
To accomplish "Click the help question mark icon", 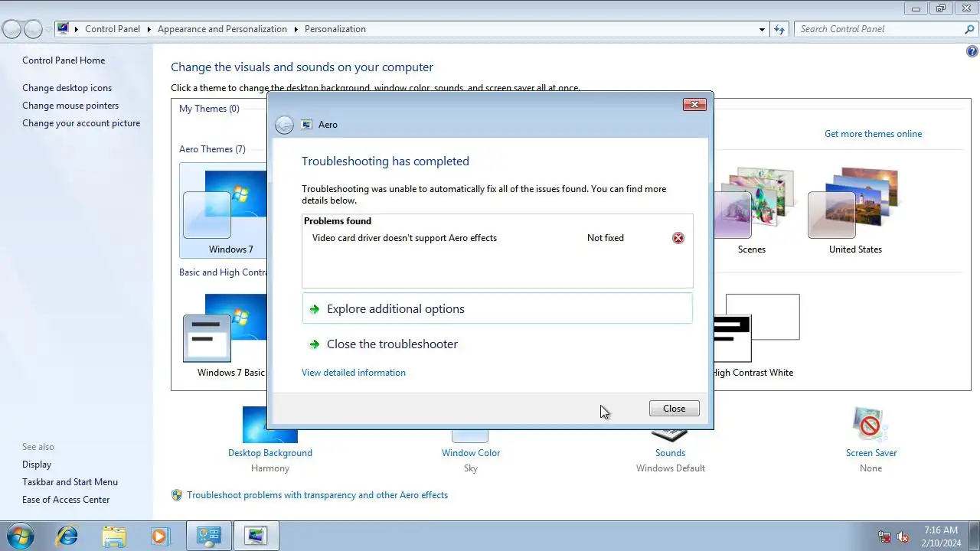I will coord(972,52).
